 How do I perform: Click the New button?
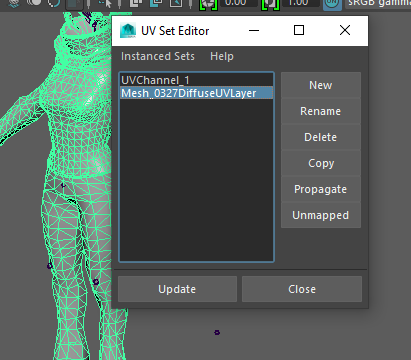321,85
